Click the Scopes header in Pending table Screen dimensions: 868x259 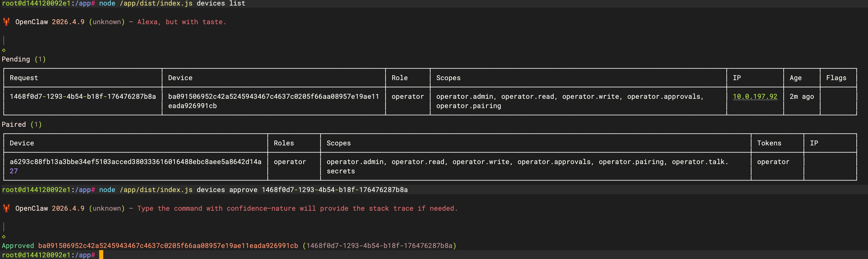click(x=448, y=78)
